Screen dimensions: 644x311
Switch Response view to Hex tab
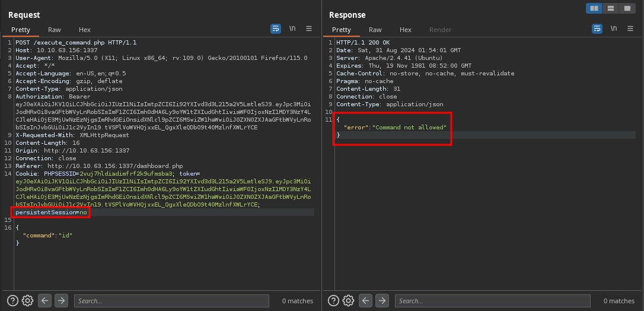click(406, 30)
